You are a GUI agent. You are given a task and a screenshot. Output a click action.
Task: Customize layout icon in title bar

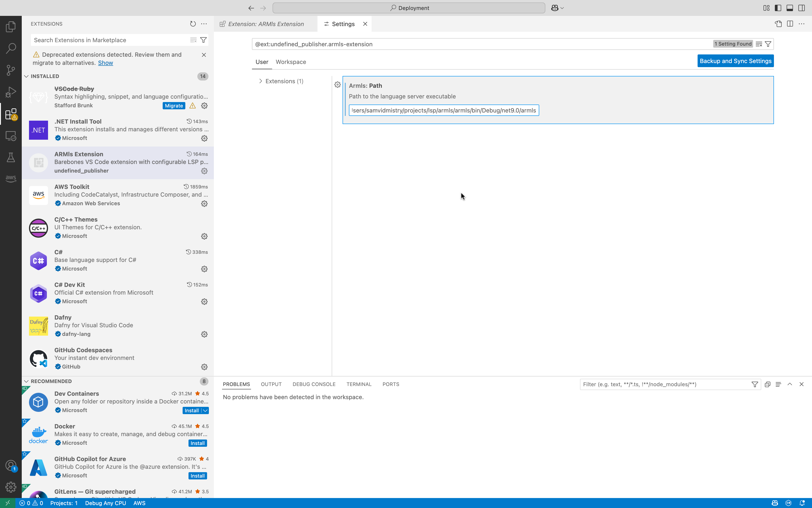766,8
